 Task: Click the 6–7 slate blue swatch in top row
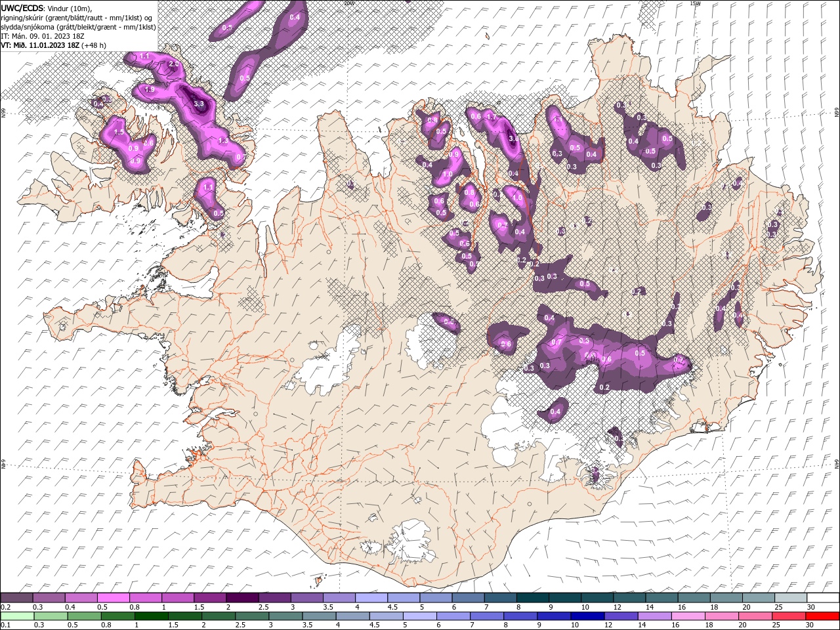pos(468,598)
